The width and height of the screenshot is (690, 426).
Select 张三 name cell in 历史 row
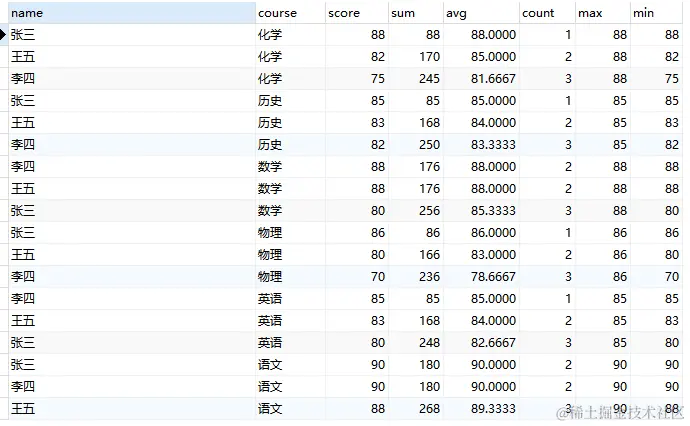132,101
